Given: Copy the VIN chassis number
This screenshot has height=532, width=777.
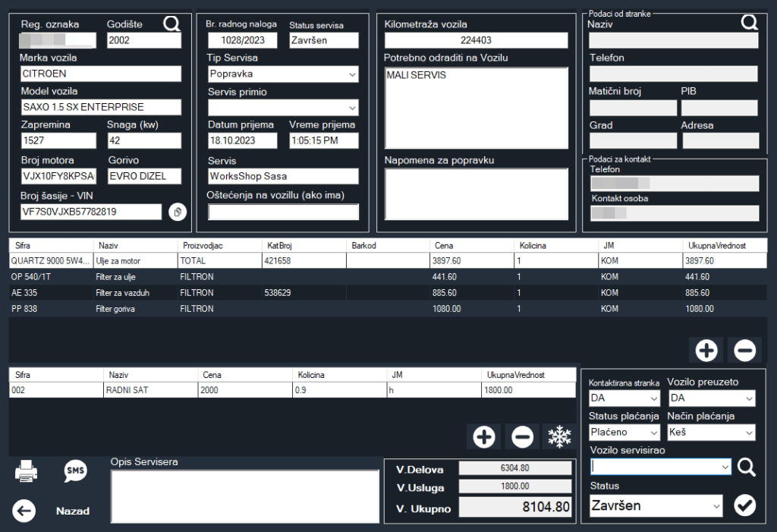Looking at the screenshot, I should (177, 212).
